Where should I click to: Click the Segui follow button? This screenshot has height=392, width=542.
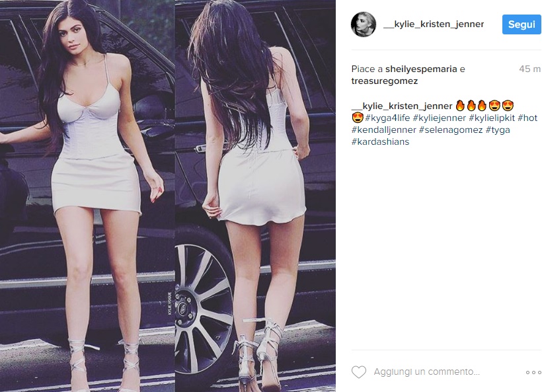pos(522,24)
